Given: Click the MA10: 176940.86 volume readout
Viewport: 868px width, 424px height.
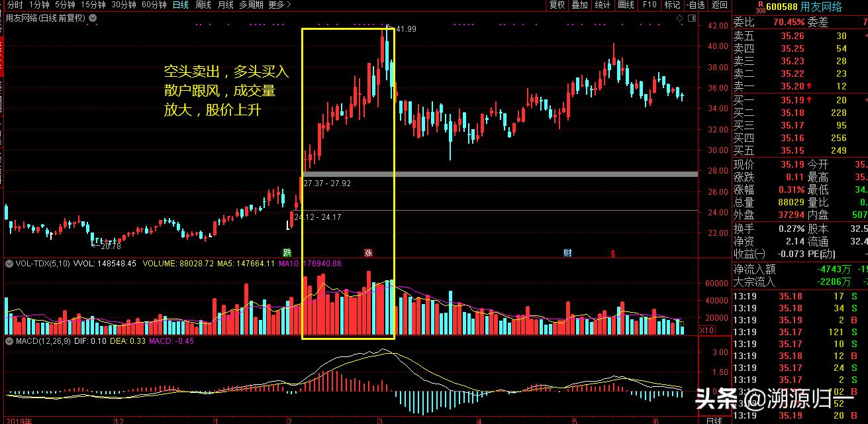Looking at the screenshot, I should (310, 264).
